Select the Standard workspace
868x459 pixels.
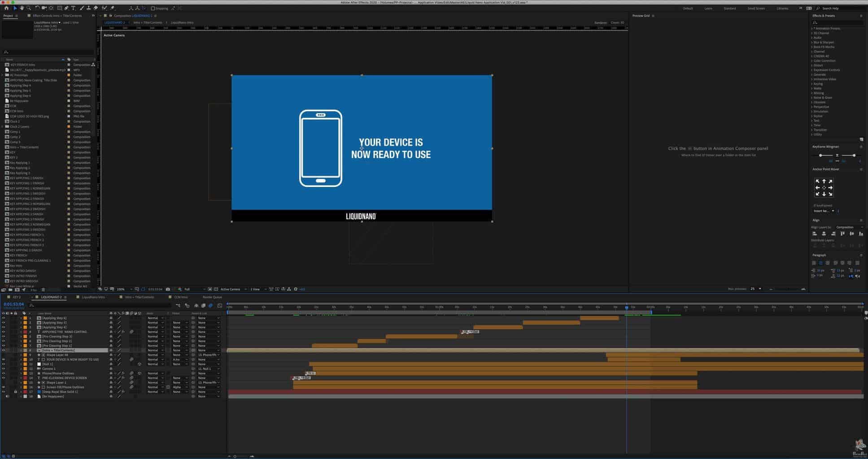click(729, 9)
